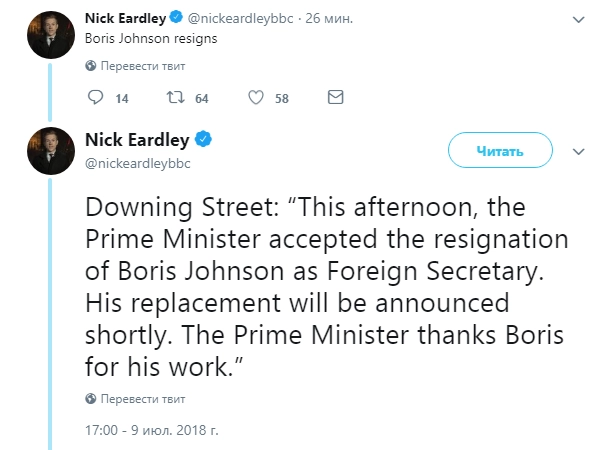Image resolution: width=616 pixels, height=450 pixels.
Task: Click the retweet icon with 64 retweets
Action: pyautogui.click(x=176, y=98)
